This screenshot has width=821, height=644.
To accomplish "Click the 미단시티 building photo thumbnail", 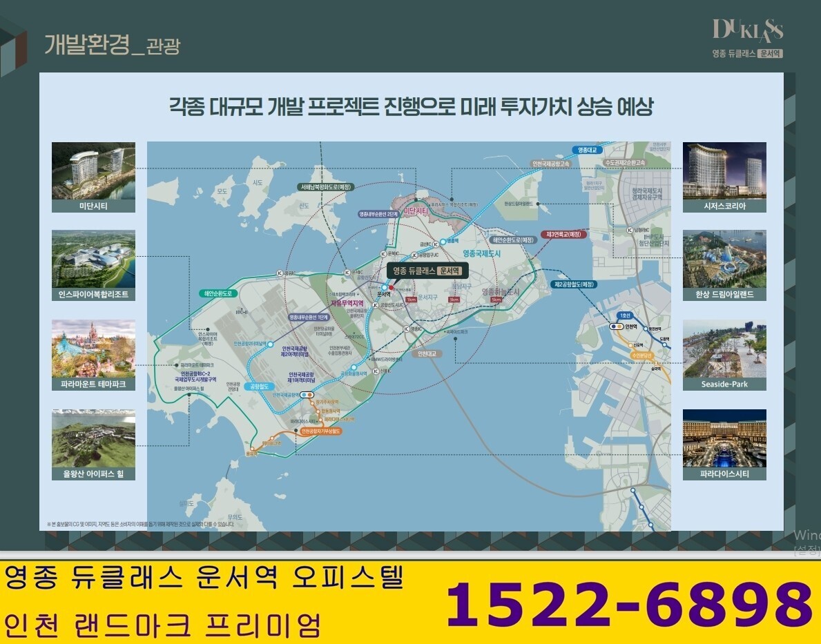I will point(93,170).
